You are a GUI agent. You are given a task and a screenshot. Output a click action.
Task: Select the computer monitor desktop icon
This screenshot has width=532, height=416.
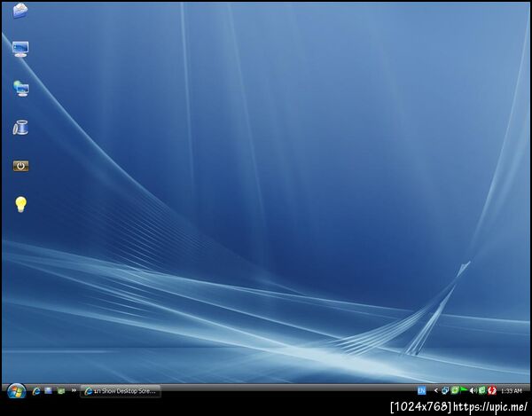tap(20, 49)
